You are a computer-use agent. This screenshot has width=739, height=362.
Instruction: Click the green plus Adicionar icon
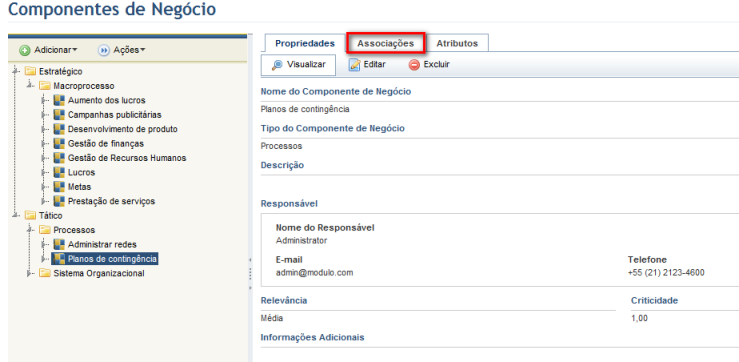coord(25,50)
